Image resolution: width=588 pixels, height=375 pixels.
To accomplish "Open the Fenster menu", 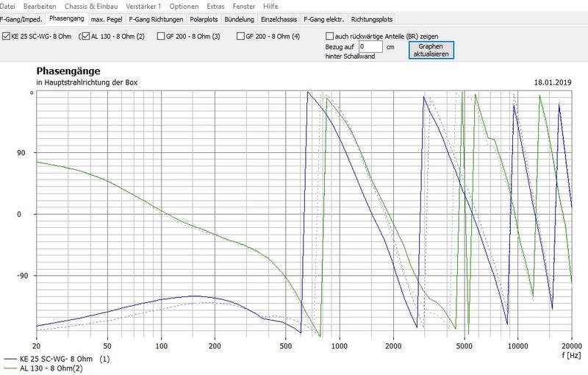I will pyautogui.click(x=244, y=6).
